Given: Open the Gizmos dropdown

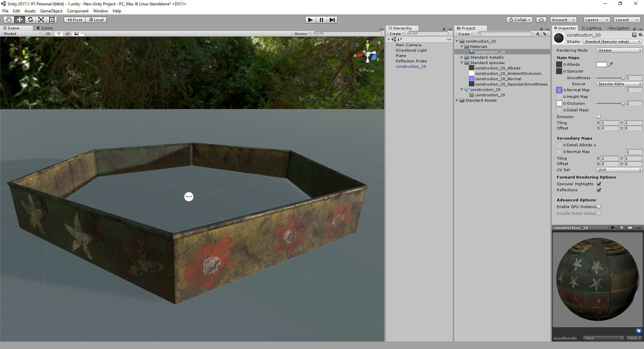Looking at the screenshot, I should pyautogui.click(x=302, y=34).
